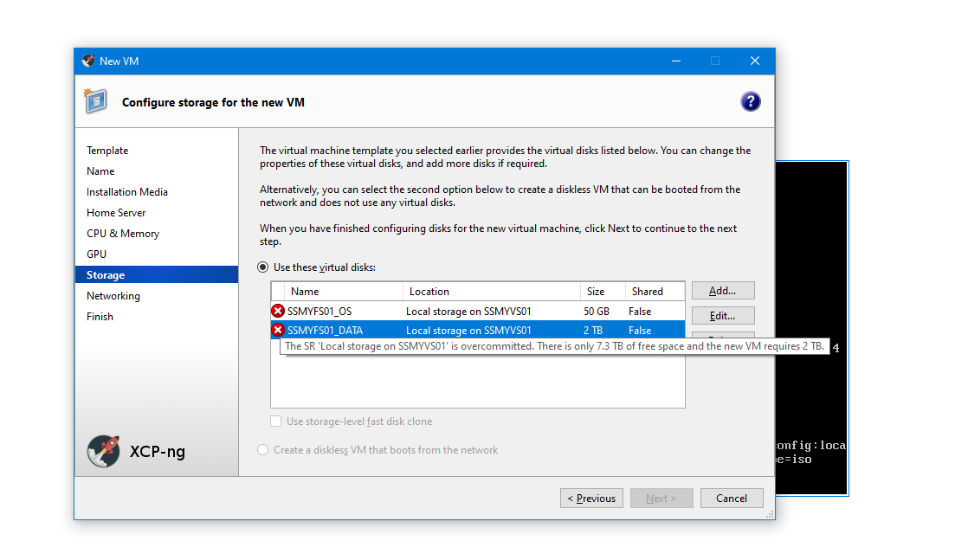Click the disabled Next button

(661, 498)
